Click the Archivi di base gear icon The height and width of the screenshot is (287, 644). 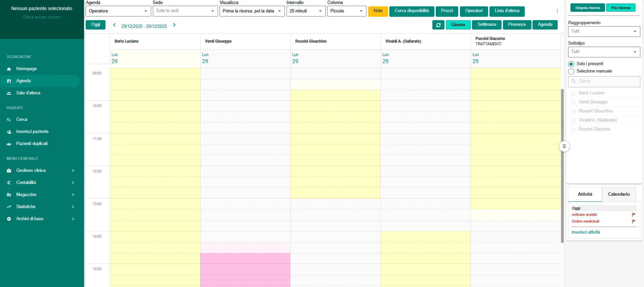[9, 219]
